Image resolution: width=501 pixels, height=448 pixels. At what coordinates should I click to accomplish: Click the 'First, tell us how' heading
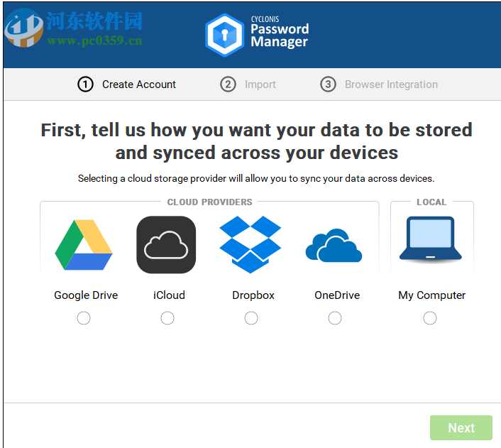[x=257, y=141]
